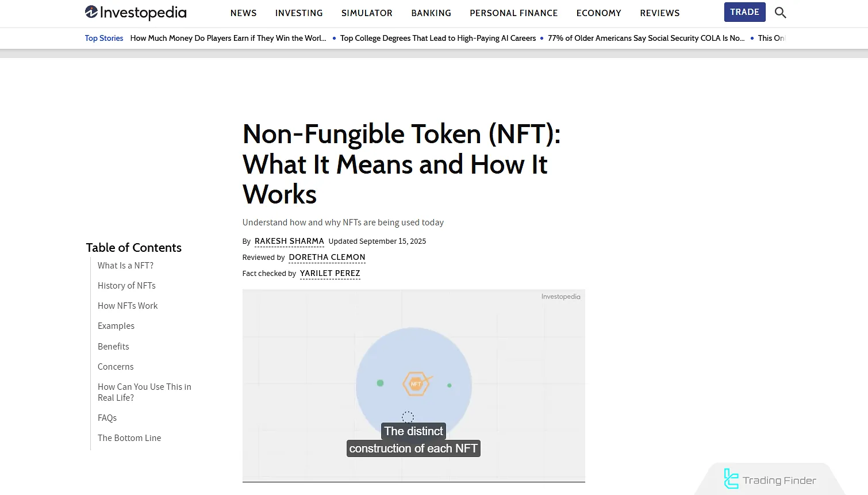Image resolution: width=868 pixels, height=495 pixels.
Task: Open the News menu
Action: 243,13
